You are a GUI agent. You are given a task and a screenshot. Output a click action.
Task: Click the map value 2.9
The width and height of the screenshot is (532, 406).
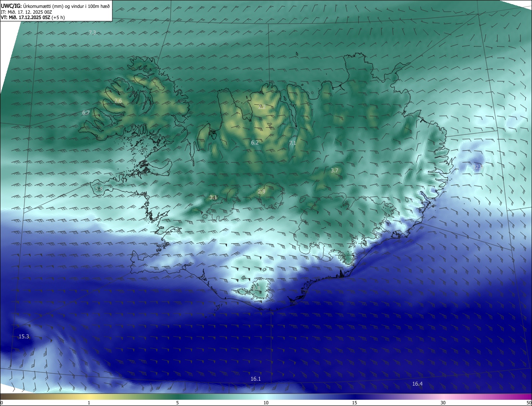(261, 191)
